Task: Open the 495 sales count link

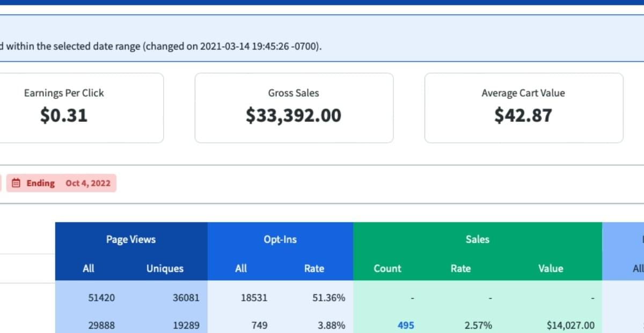Action: (406, 325)
